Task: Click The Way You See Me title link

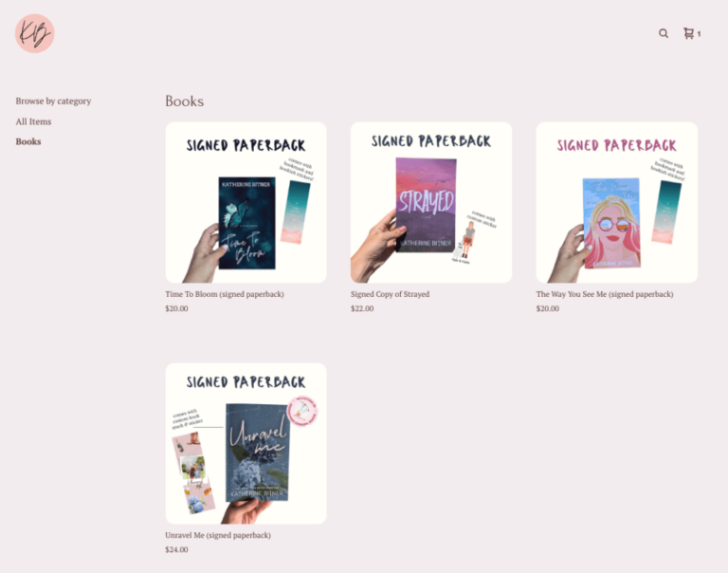Action: (x=605, y=294)
